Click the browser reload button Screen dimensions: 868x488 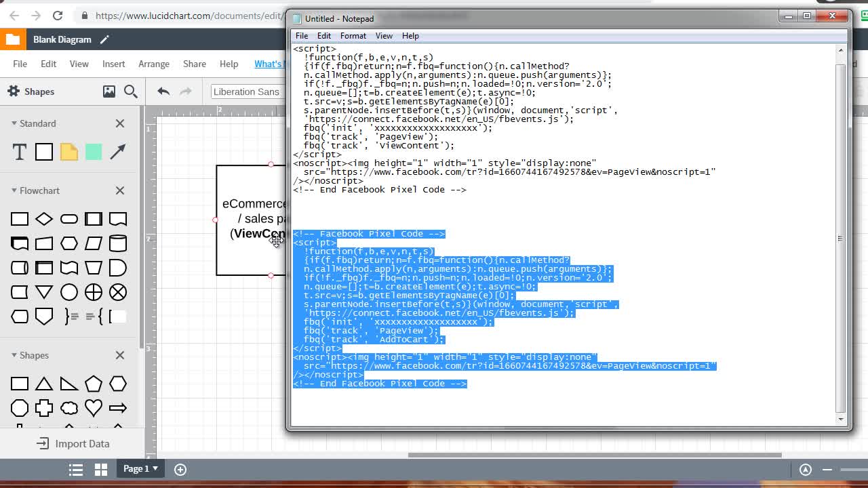[58, 15]
